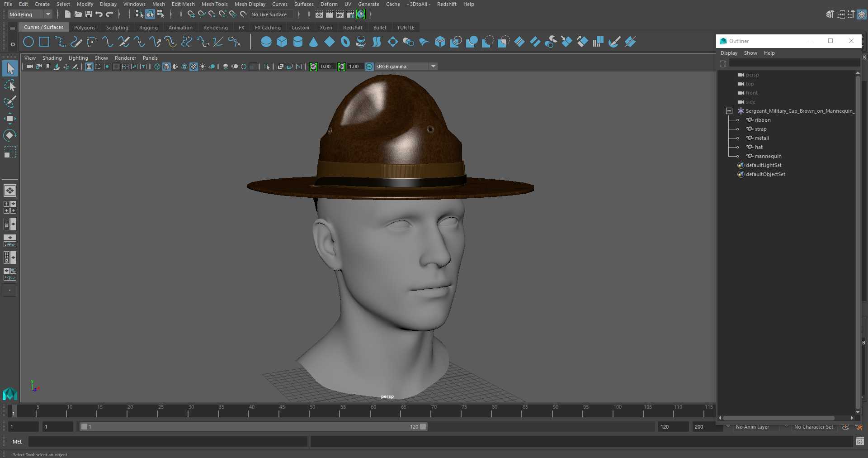Open the shelf tab menu button
This screenshot has width=868, height=458.
[x=13, y=28]
